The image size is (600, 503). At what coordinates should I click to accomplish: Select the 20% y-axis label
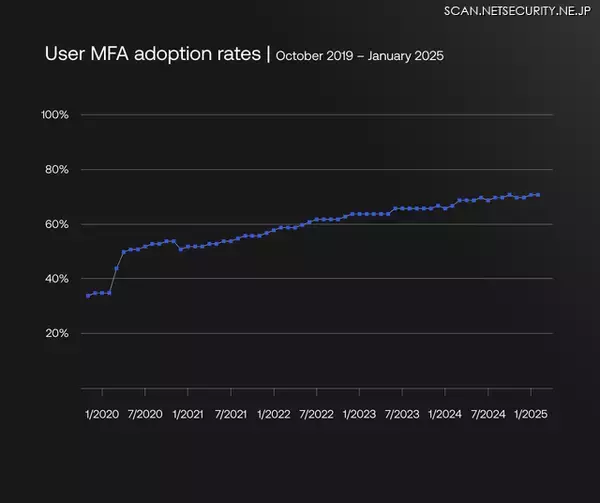[x=56, y=333]
